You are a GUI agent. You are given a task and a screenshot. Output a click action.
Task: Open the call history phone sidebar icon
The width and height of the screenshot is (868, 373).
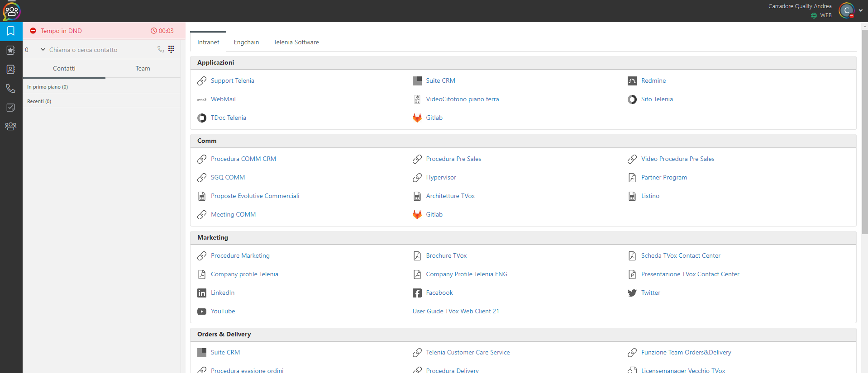(x=11, y=88)
